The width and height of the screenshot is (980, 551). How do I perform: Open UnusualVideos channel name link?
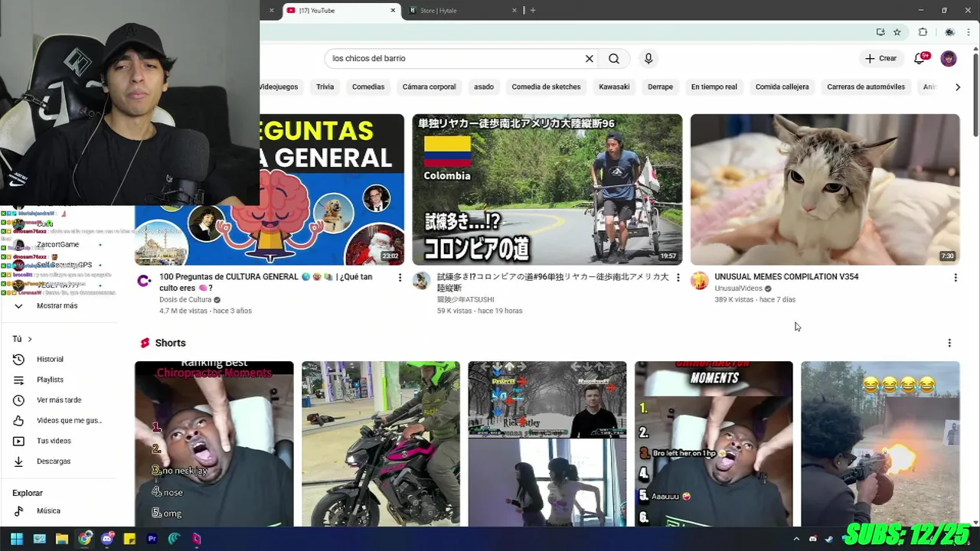point(738,289)
